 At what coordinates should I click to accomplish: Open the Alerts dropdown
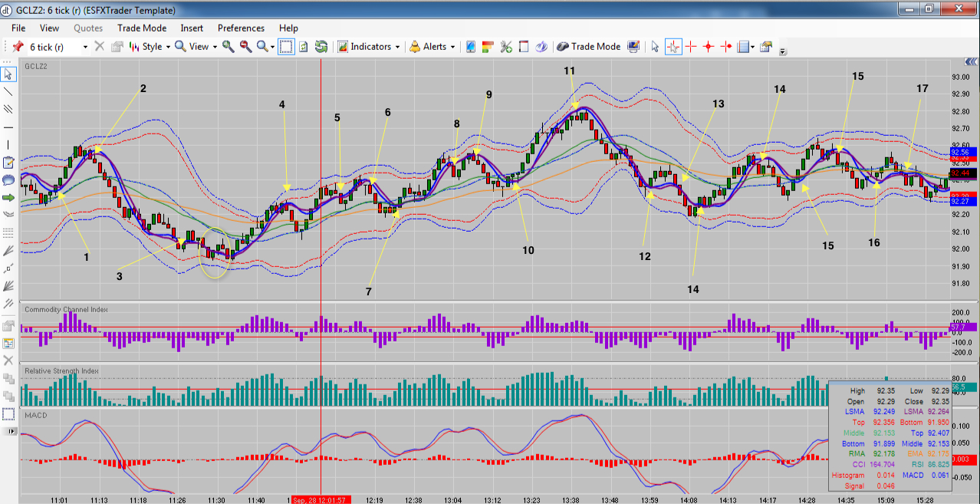coord(432,47)
